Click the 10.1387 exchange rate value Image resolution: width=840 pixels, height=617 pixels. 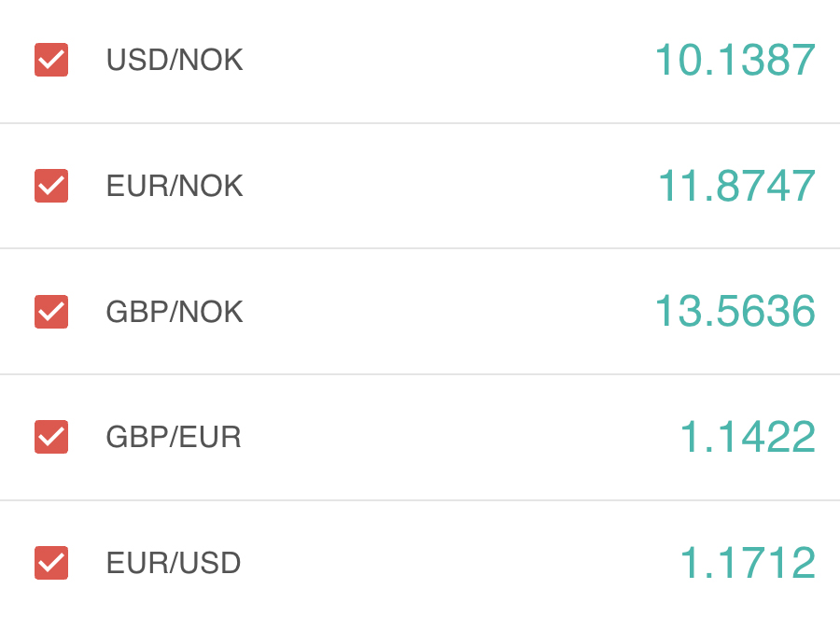(735, 60)
